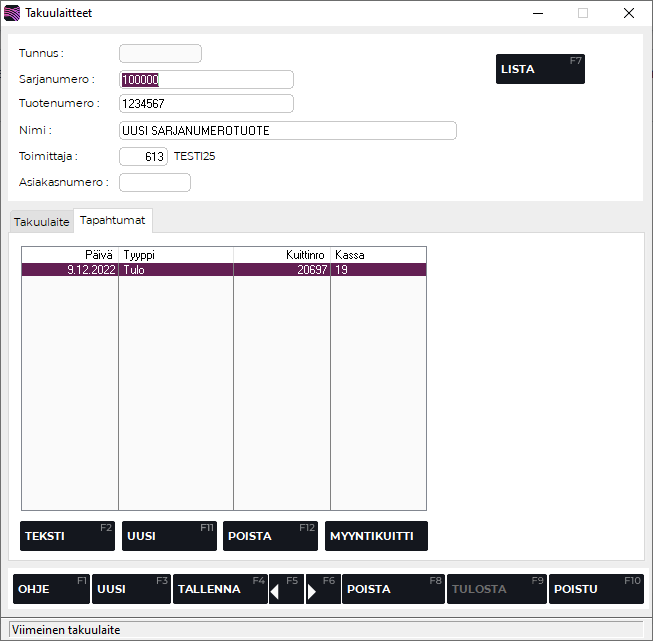This screenshot has height=641, width=653.
Task: Select the 9.12.2022 Tulo event row
Action: pos(223,270)
